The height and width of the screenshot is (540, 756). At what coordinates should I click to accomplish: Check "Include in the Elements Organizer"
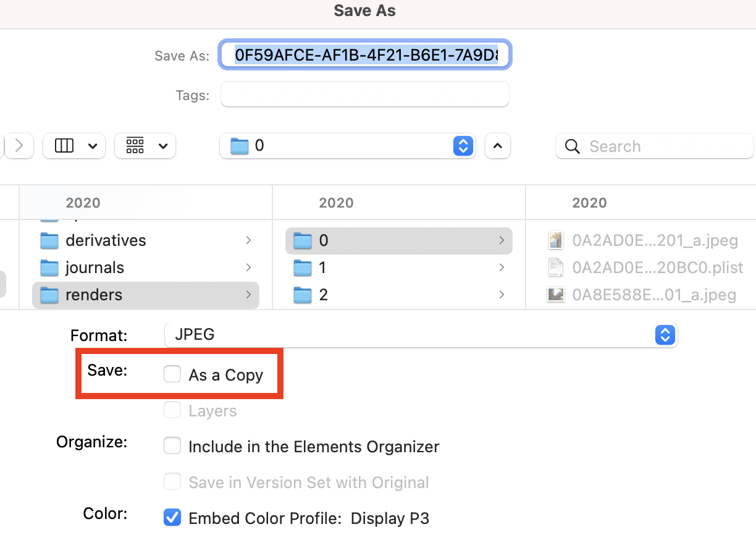(172, 445)
